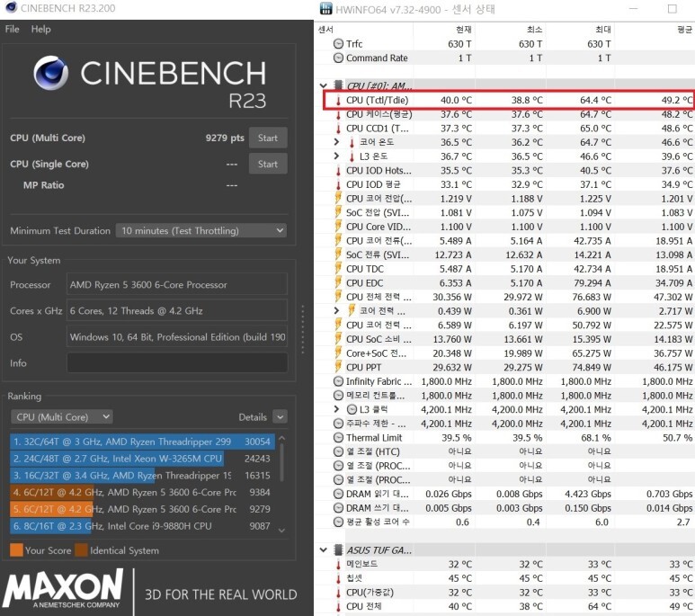
Task: Click the Thermal Limit gauge icon
Action: point(338,438)
